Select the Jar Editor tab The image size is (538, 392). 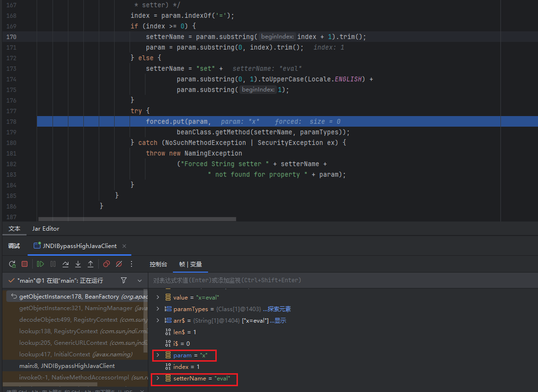pyautogui.click(x=46, y=229)
